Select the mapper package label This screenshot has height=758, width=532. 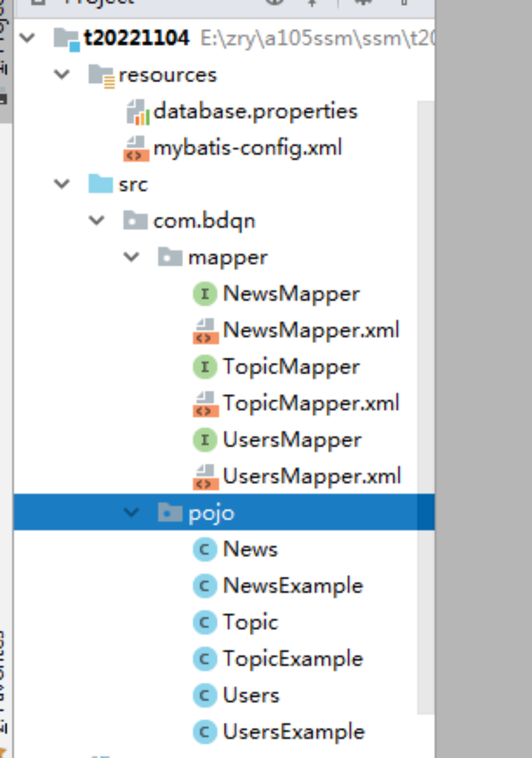coord(228,258)
